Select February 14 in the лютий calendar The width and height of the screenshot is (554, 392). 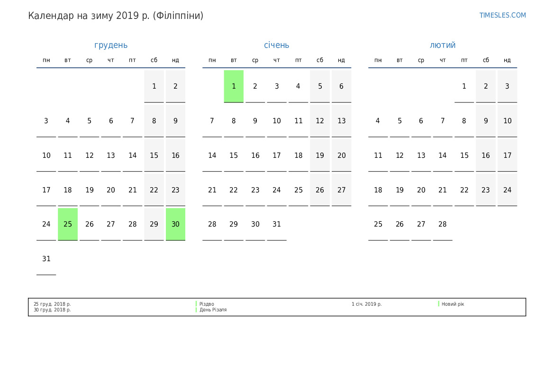click(x=443, y=155)
